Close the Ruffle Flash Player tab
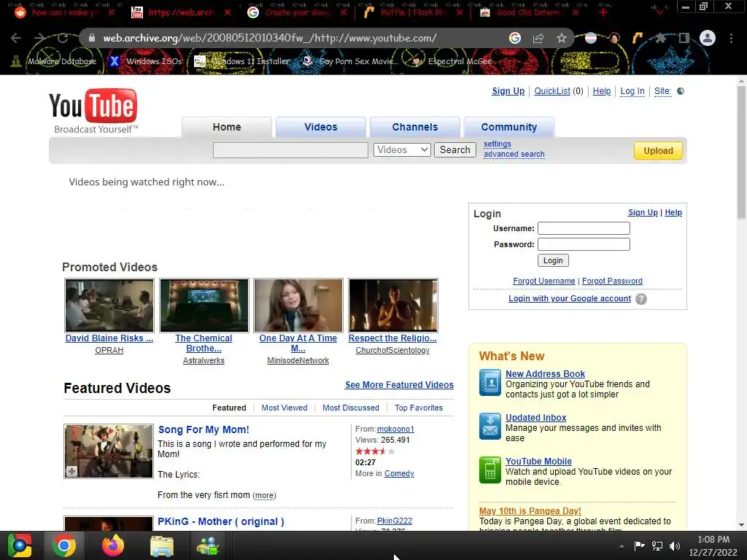Image resolution: width=747 pixels, height=560 pixels. (x=460, y=12)
